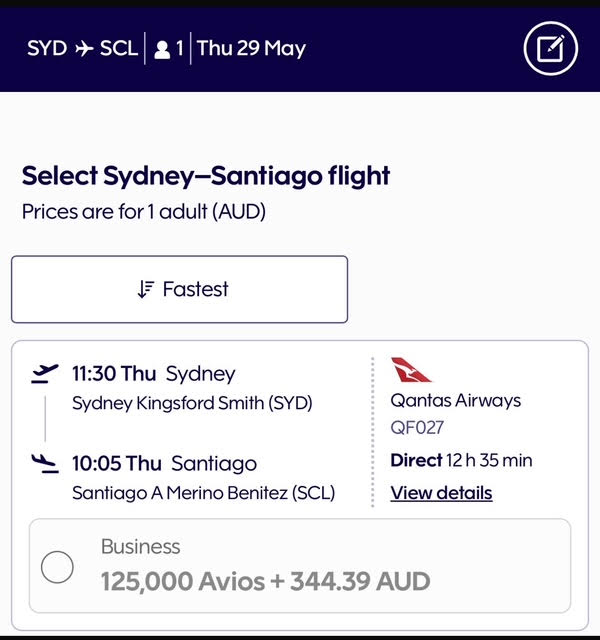Screen dimensions: 600x640
Task: Click the departure takeoff plane icon
Action: pos(44,373)
